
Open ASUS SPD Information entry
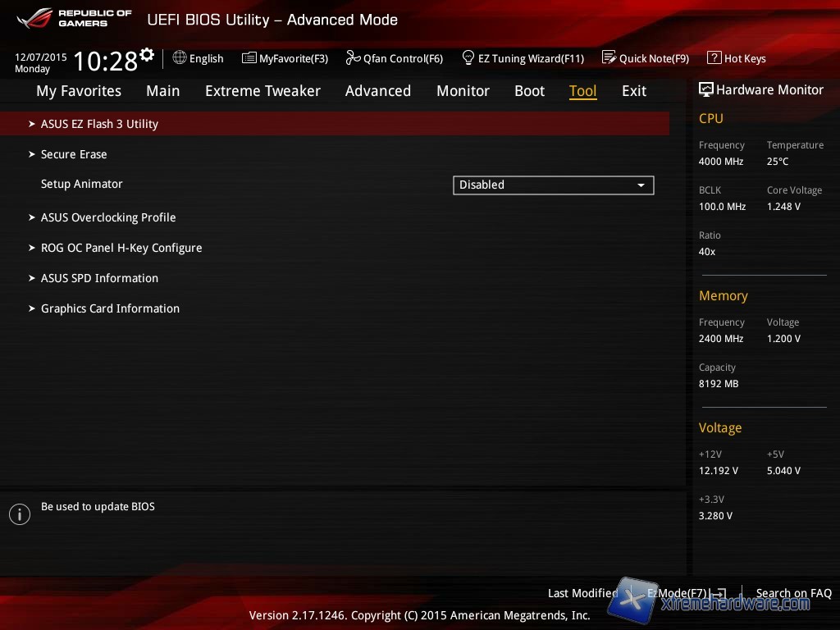tap(99, 278)
